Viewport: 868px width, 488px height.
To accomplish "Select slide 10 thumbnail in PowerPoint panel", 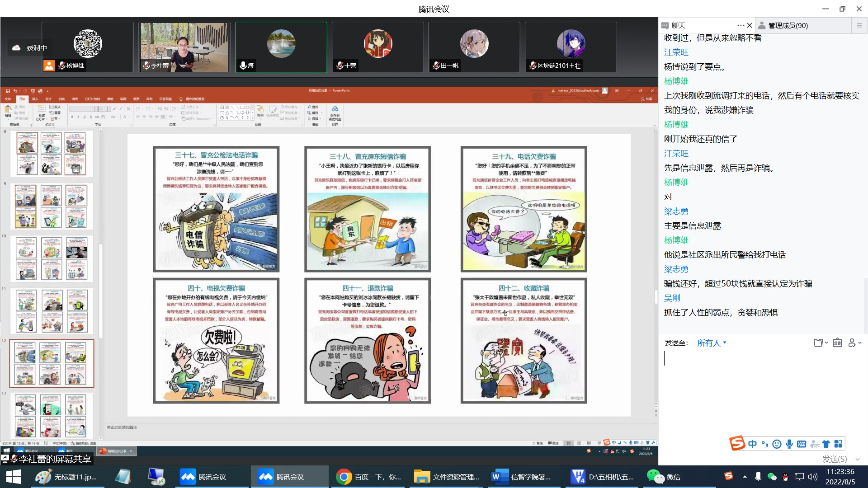I will 52,258.
